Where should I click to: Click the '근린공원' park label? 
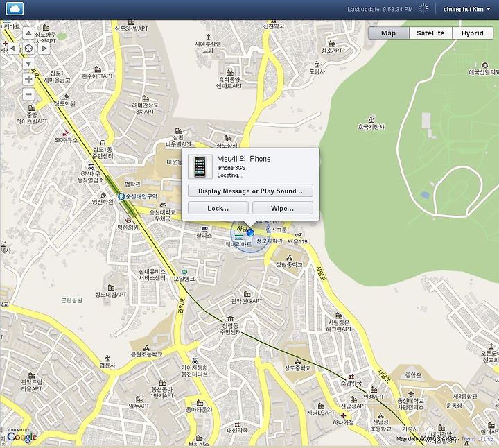(x=71, y=300)
